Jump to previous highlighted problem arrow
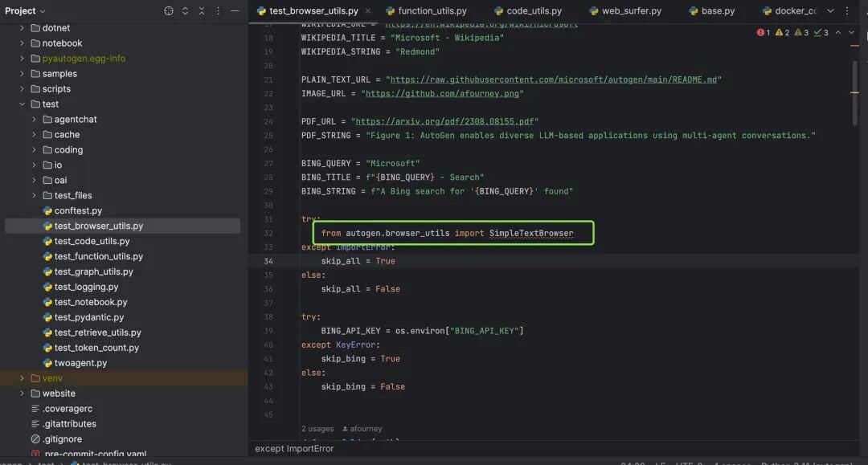Viewport: 868px width, 465px height. coord(838,33)
